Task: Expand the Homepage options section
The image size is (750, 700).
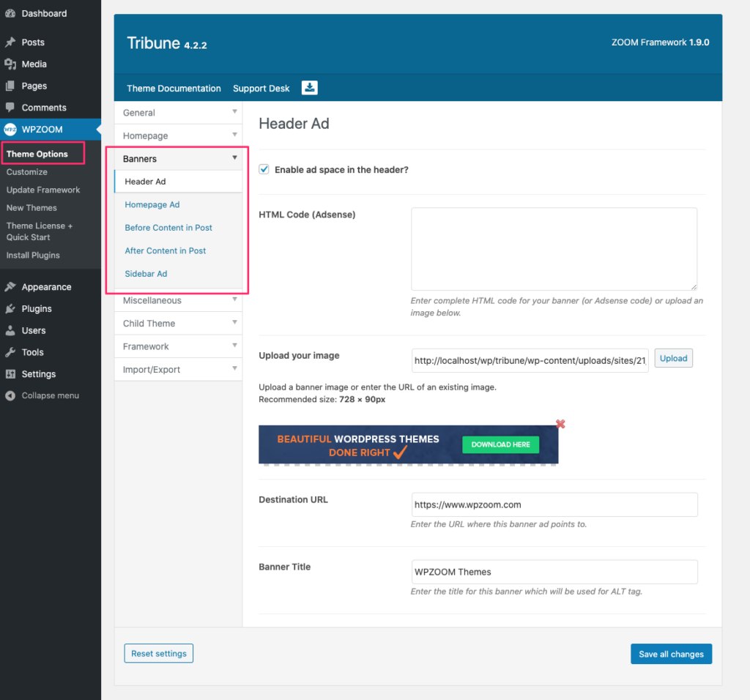Action: (179, 135)
